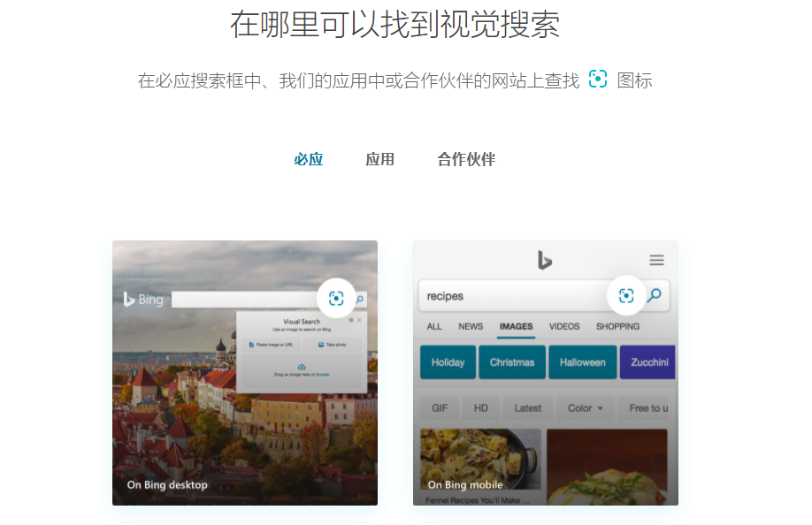Open the fennel recipe thumbnail
This screenshot has height=525, width=812.
(480, 459)
